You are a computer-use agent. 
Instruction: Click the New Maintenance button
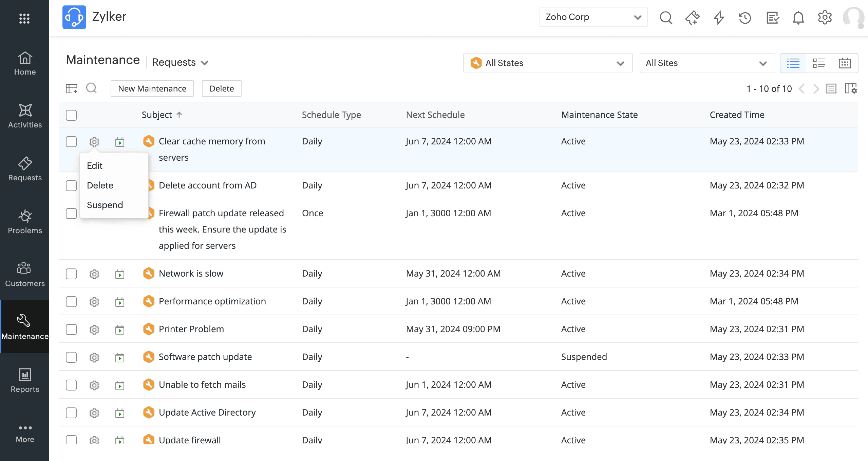[x=152, y=89]
